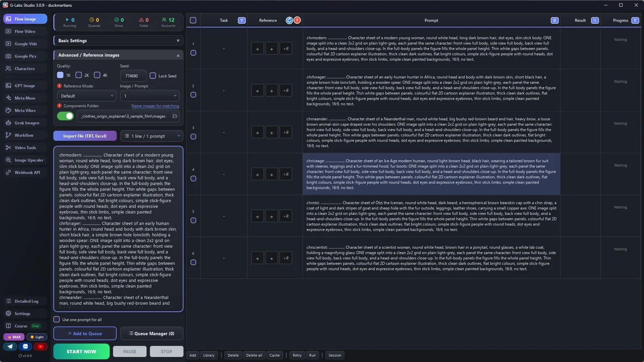Click the Seed value input field
This screenshot has width=644, height=362.
[x=133, y=76]
